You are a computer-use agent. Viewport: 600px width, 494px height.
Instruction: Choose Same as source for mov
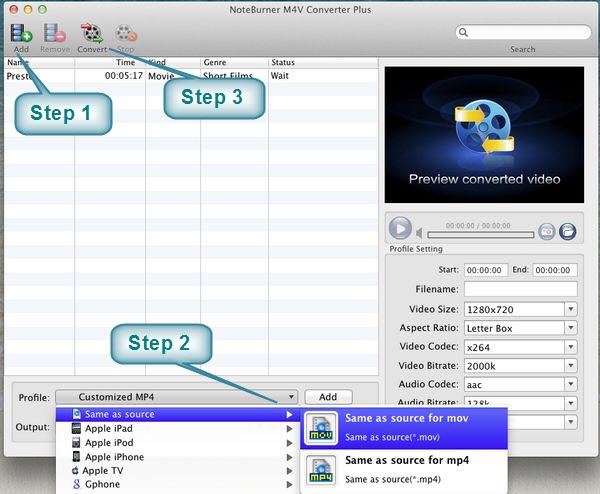(x=404, y=428)
